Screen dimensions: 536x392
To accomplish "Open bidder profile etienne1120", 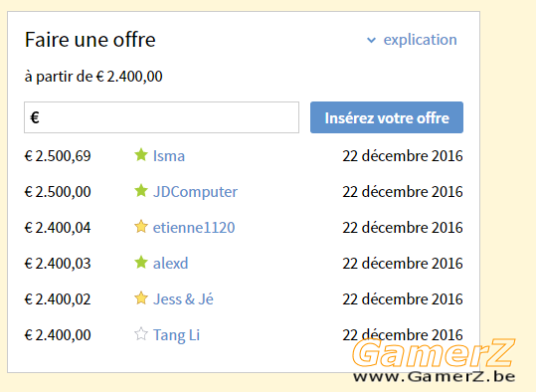I will click(x=194, y=228).
